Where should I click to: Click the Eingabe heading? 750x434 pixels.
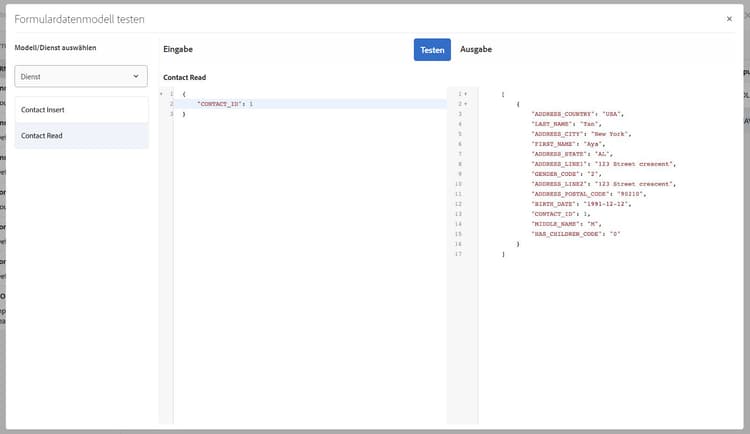coord(178,49)
